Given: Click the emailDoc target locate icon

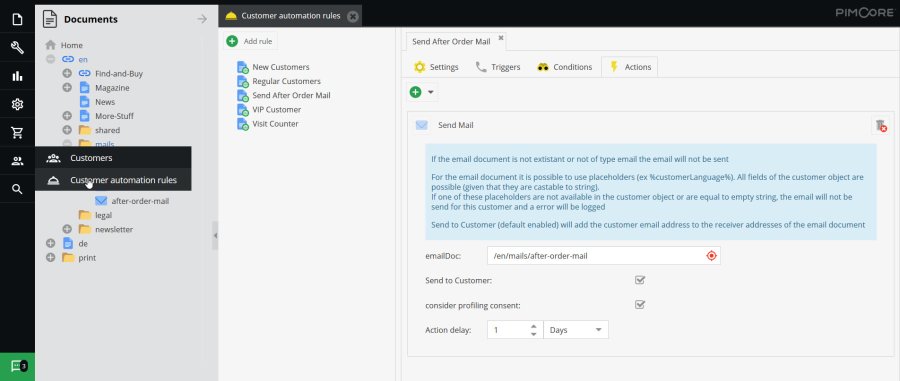Looking at the screenshot, I should coord(712,256).
